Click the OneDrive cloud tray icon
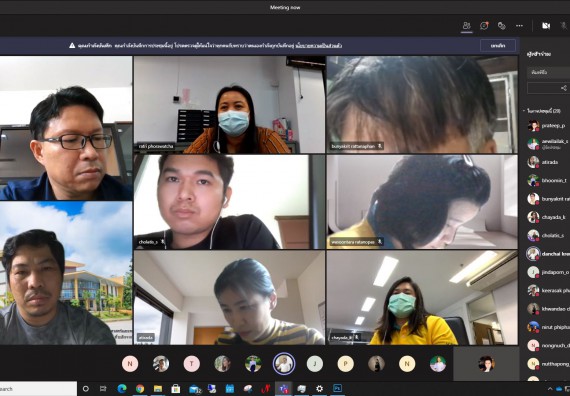 pyautogui.click(x=559, y=389)
